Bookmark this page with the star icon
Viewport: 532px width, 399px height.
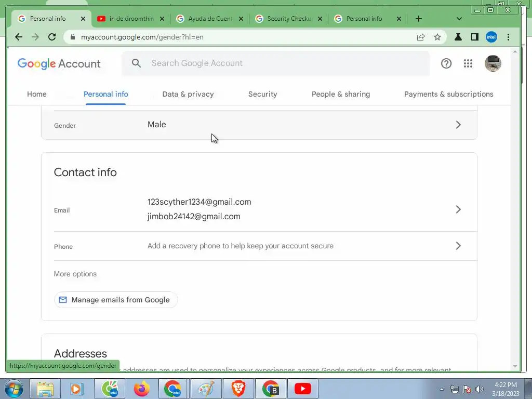click(437, 37)
